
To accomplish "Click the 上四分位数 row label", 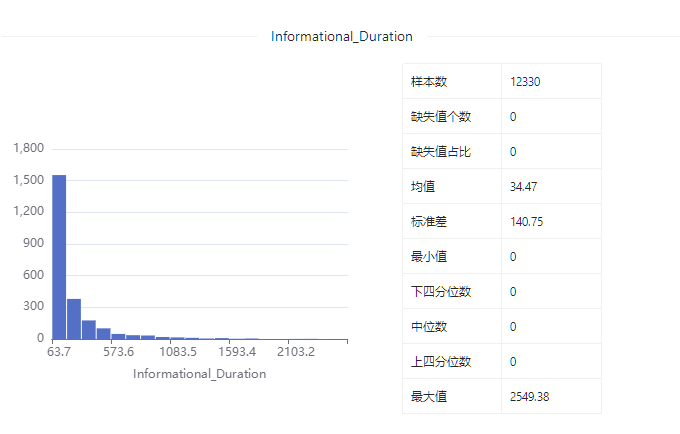I will (x=441, y=362).
